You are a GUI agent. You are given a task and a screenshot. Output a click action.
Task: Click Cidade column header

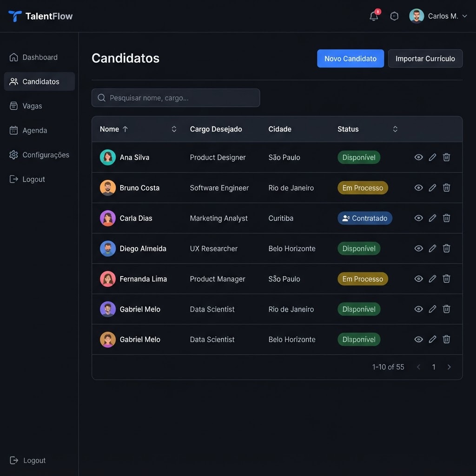point(279,129)
